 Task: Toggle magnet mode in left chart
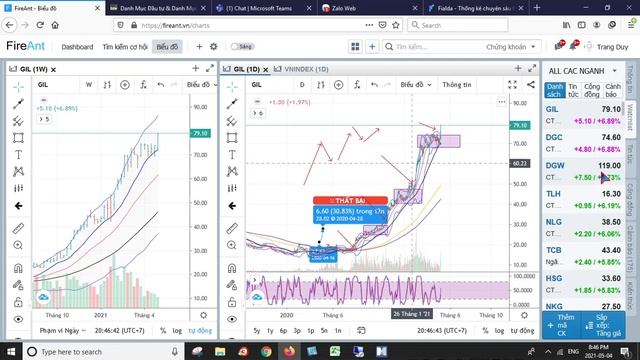point(18,268)
